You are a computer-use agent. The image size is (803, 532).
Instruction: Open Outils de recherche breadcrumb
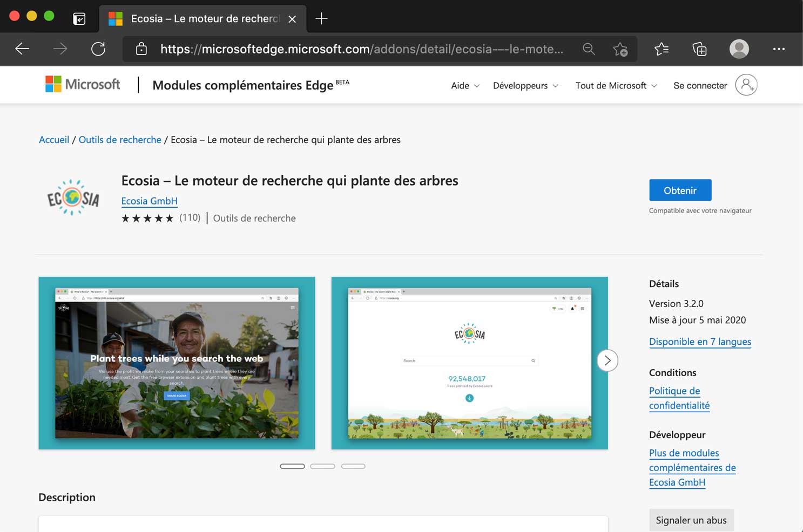[120, 140]
